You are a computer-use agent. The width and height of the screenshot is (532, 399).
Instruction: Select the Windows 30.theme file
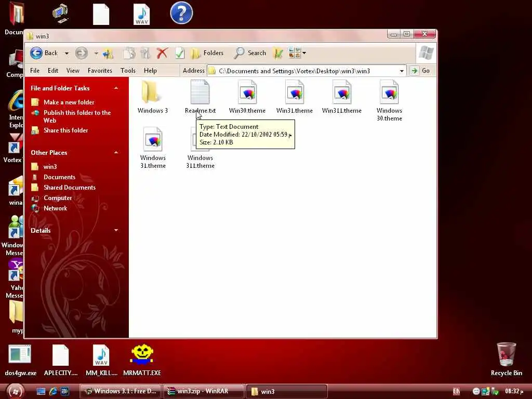[389, 100]
